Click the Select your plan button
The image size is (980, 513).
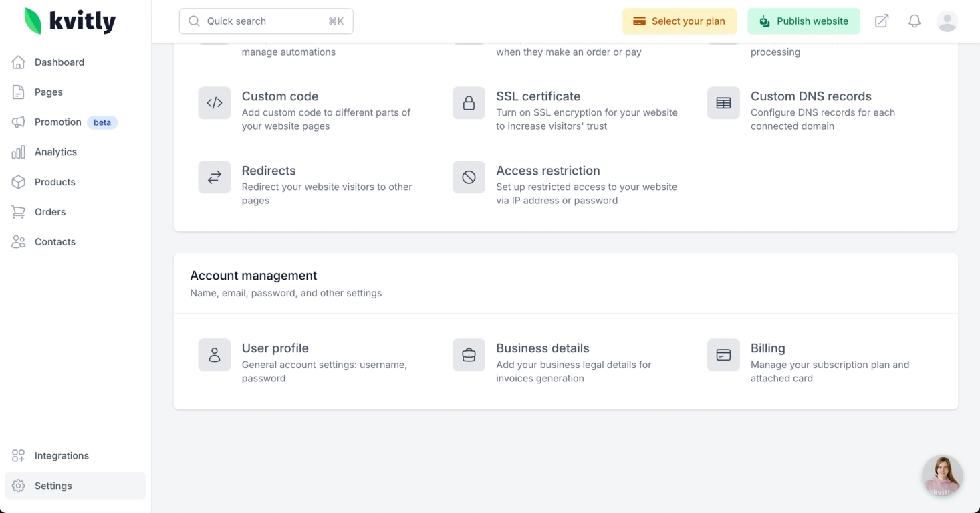click(679, 21)
